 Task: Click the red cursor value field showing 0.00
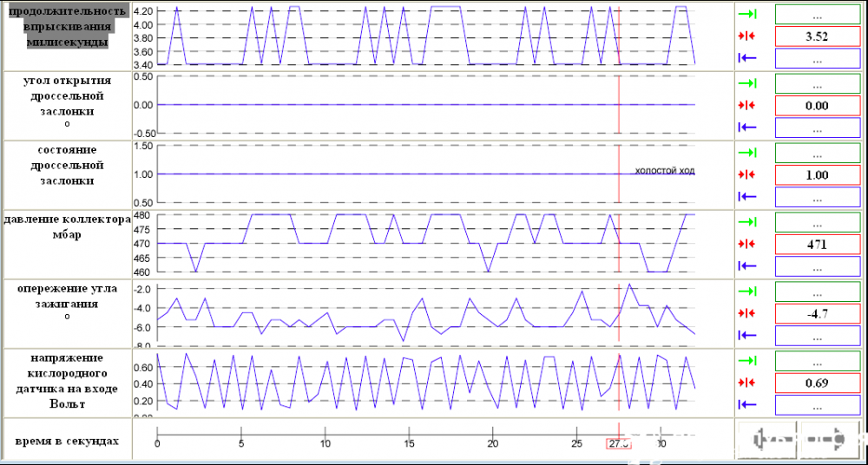click(x=817, y=105)
